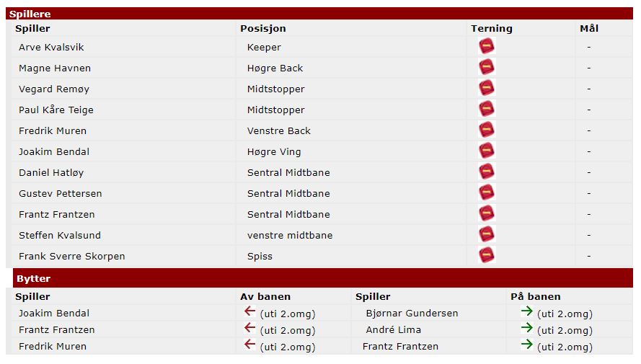The height and width of the screenshot is (364, 641).
Task: Click red off-pitch arrow for Fredrik Muren
Action: point(249,345)
